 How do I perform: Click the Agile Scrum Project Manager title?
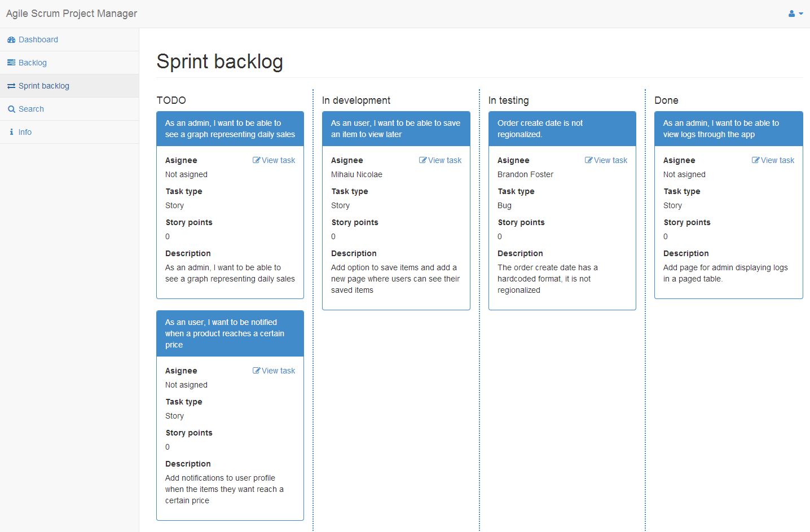point(72,14)
